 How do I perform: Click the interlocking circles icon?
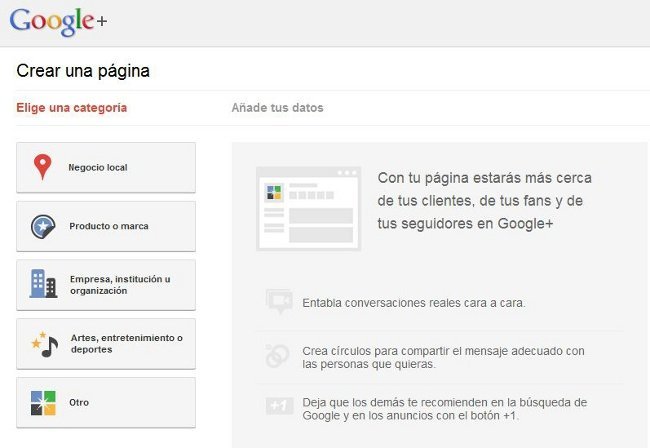click(x=277, y=356)
